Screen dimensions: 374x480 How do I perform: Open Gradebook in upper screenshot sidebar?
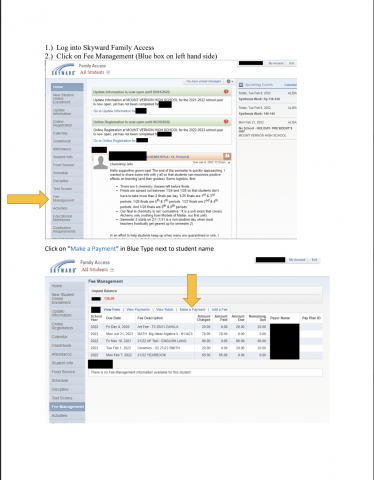67,141
